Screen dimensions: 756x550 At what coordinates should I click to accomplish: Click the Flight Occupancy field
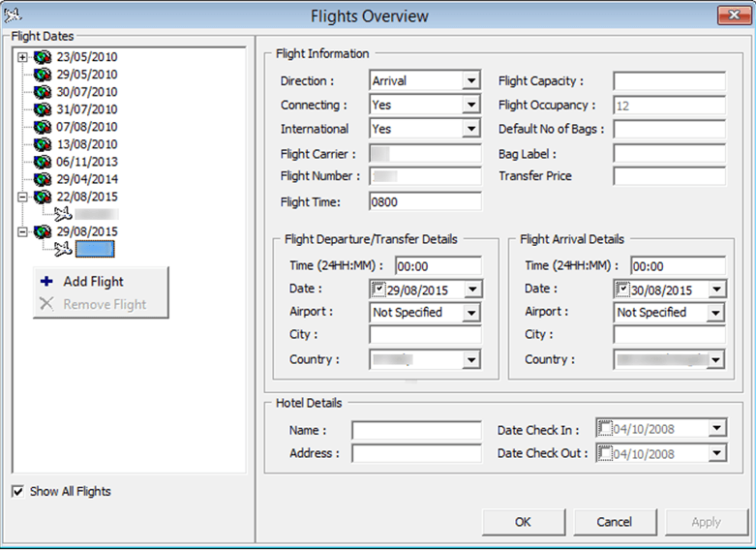click(669, 106)
